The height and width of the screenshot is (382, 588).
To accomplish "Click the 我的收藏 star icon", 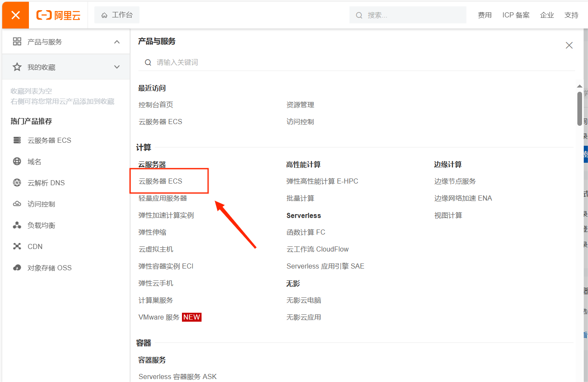I will [x=17, y=67].
